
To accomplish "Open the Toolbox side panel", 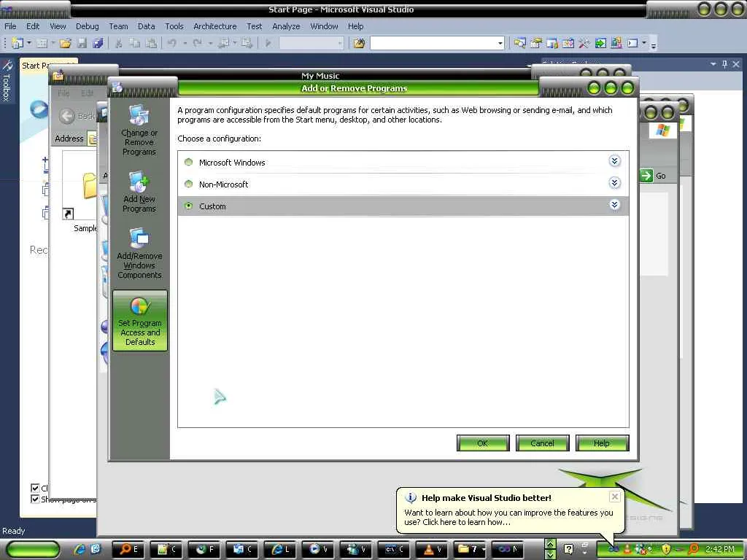I will tap(6, 81).
